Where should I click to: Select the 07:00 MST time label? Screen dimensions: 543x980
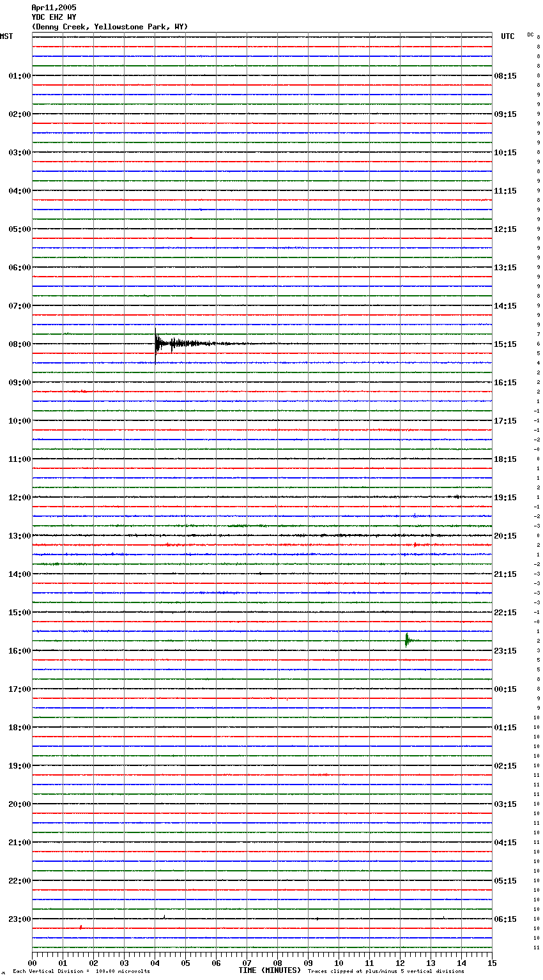click(x=19, y=306)
